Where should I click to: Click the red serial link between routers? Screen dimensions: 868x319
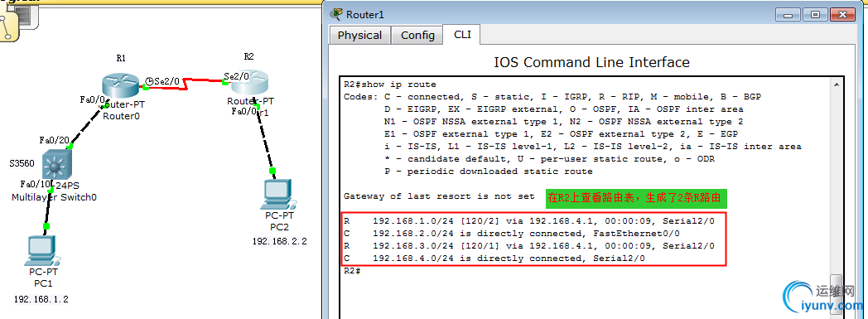(x=184, y=84)
